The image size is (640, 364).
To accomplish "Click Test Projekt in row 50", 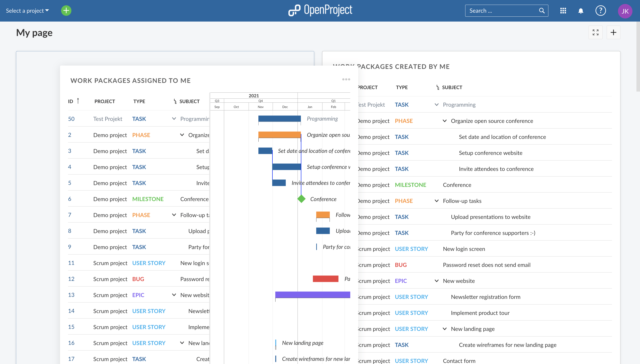I will (x=108, y=119).
